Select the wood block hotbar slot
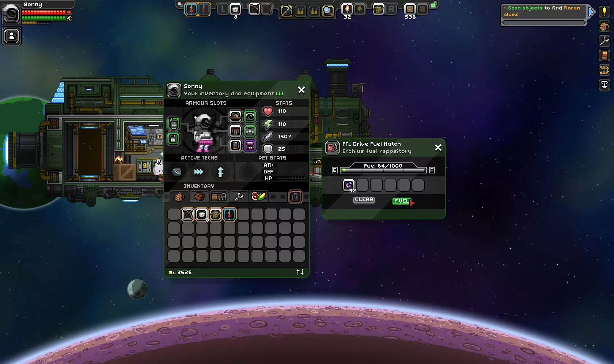 click(410, 9)
